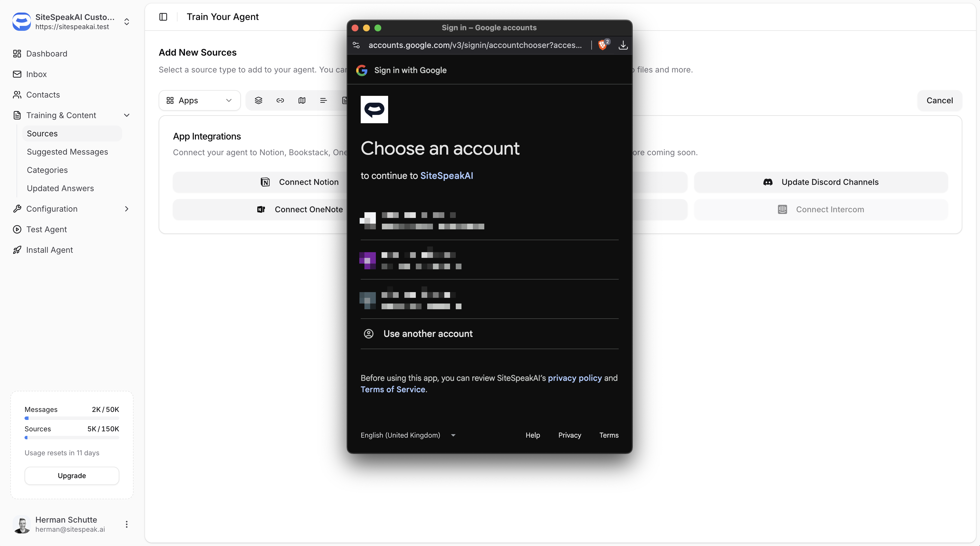This screenshot has height=546, width=980.
Task: Click the Messages usage progress bar
Action: click(x=72, y=418)
